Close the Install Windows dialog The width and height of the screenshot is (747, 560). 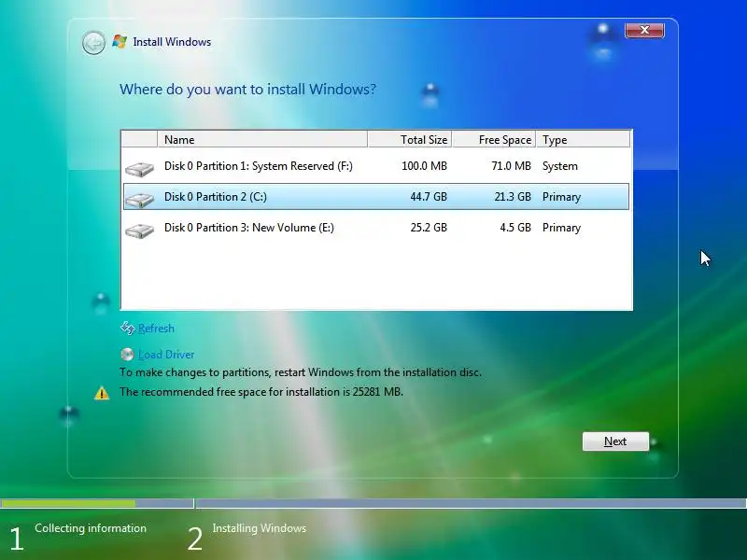point(644,30)
